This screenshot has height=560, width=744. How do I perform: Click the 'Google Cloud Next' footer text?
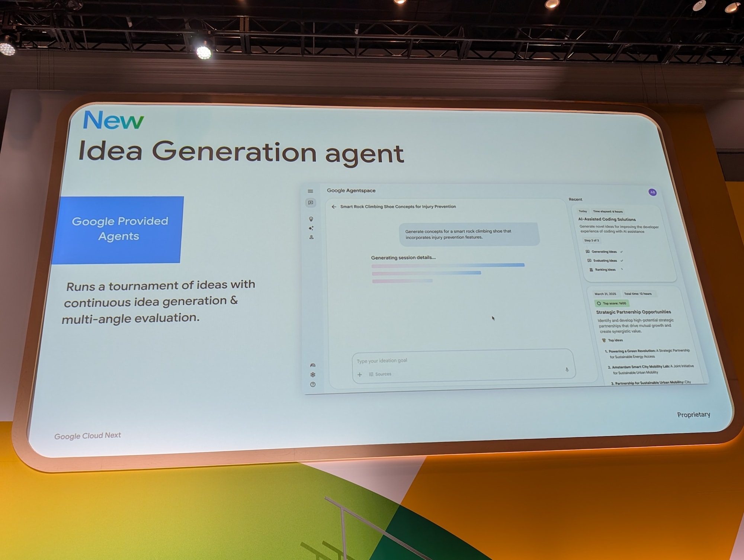pyautogui.click(x=87, y=435)
